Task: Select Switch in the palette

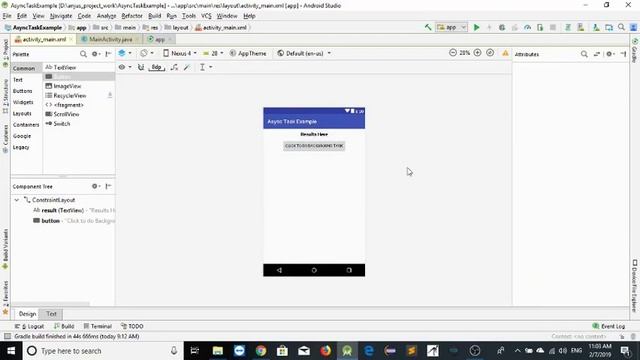Action: coord(79,124)
